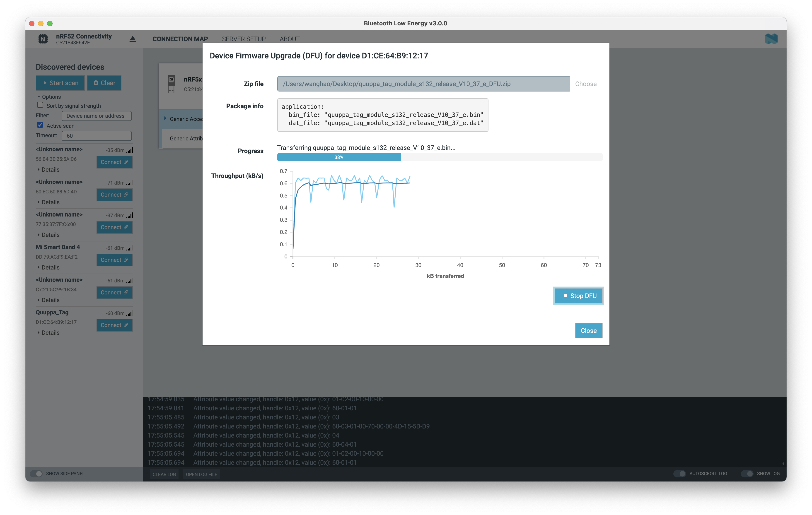Click the 38% DFU progress bar

pos(338,157)
